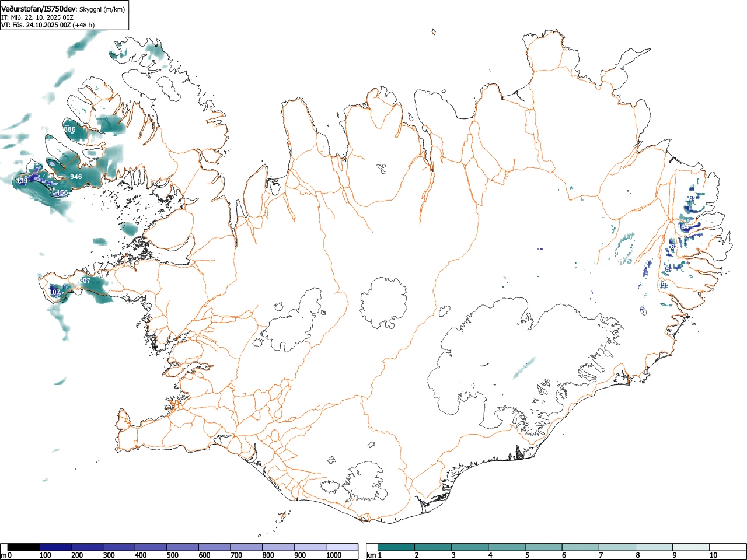This screenshot has width=747, height=560.
Task: Pick the 4–5 km legend swatch
Action: tap(507, 547)
